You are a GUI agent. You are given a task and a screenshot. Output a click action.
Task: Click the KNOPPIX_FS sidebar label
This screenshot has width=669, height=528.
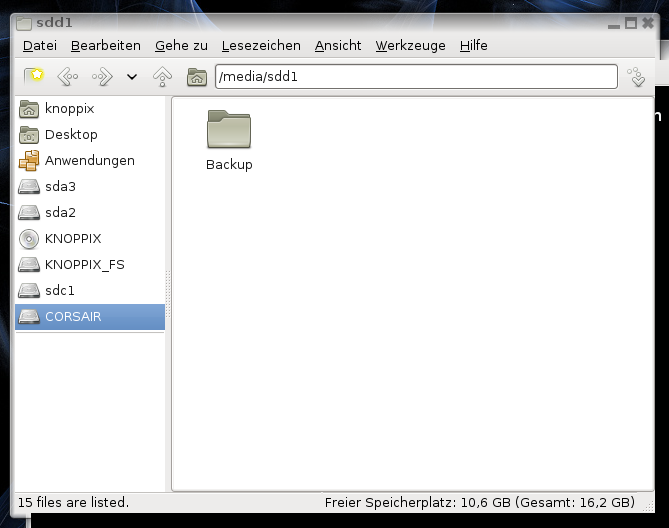click(84, 265)
